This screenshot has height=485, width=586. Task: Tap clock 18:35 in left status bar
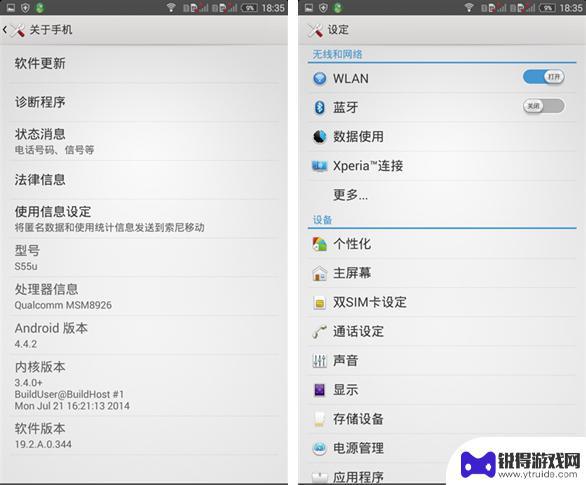[x=273, y=7]
